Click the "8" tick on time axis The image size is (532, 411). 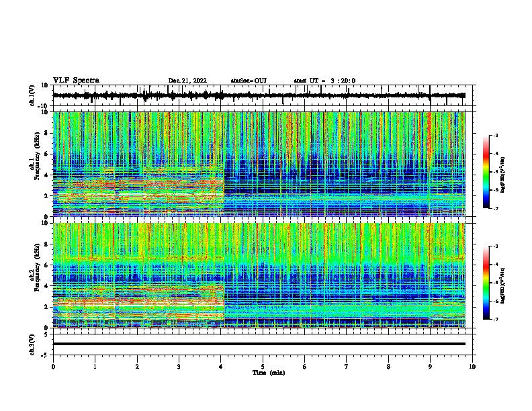pos(388,367)
